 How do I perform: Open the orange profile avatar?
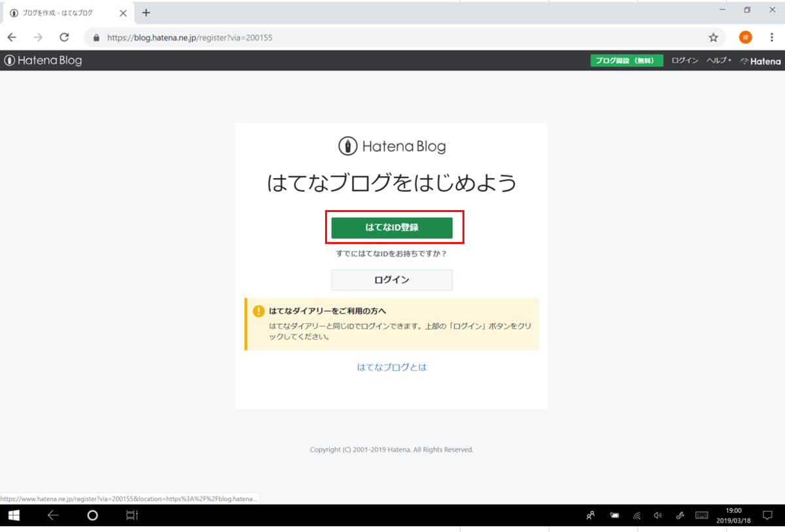(745, 37)
